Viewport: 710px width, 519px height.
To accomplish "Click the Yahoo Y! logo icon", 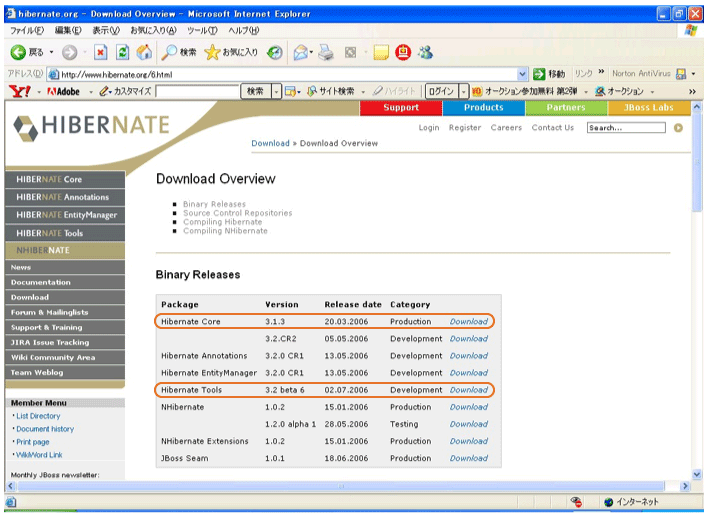I will click(x=20, y=91).
